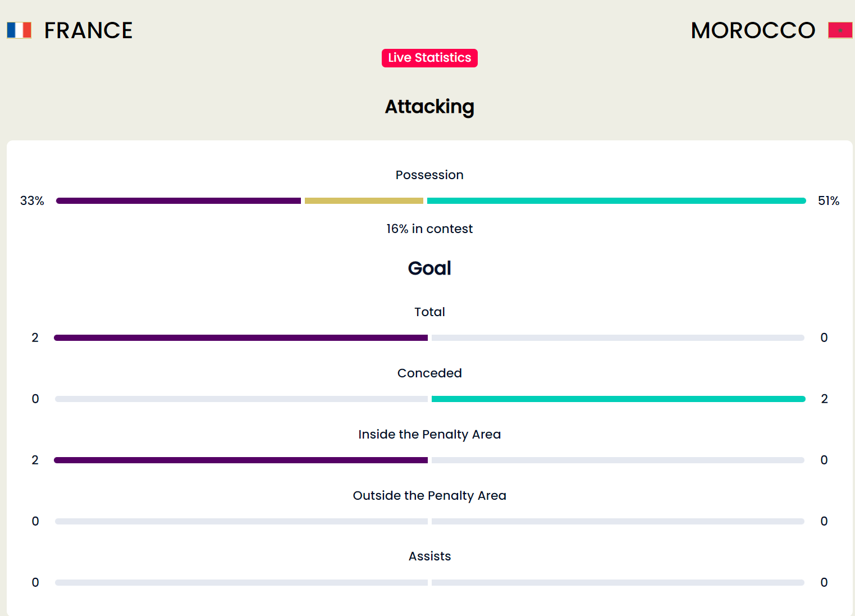Click France's purple possession bar segment
The width and height of the screenshot is (855, 616).
179,200
